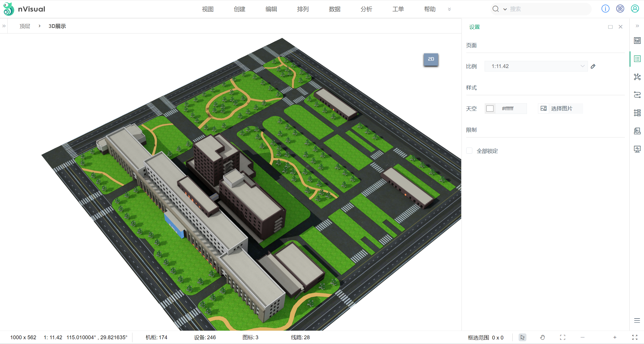Image resolution: width=644 pixels, height=344 pixels.
Task: Select the hand pan tool
Action: (x=543, y=337)
